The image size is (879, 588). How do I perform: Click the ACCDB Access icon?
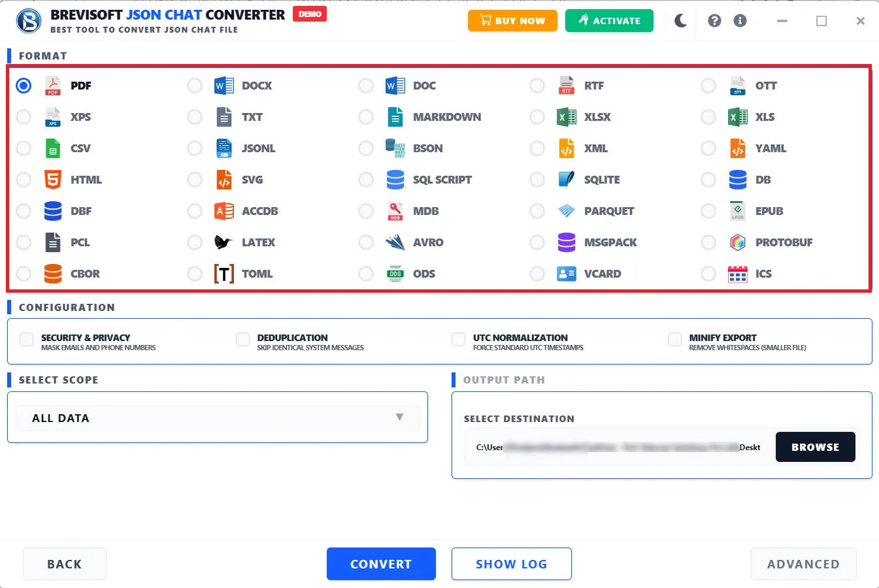[x=224, y=211]
